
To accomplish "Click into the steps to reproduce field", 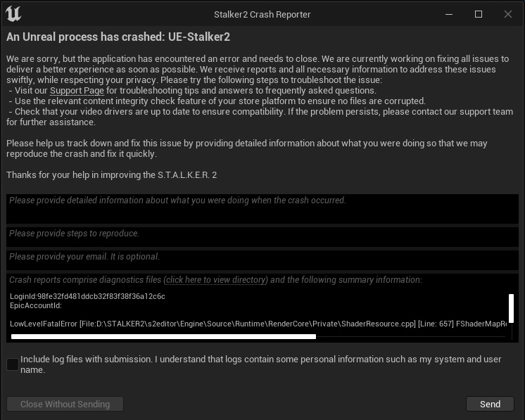I will (x=262, y=237).
